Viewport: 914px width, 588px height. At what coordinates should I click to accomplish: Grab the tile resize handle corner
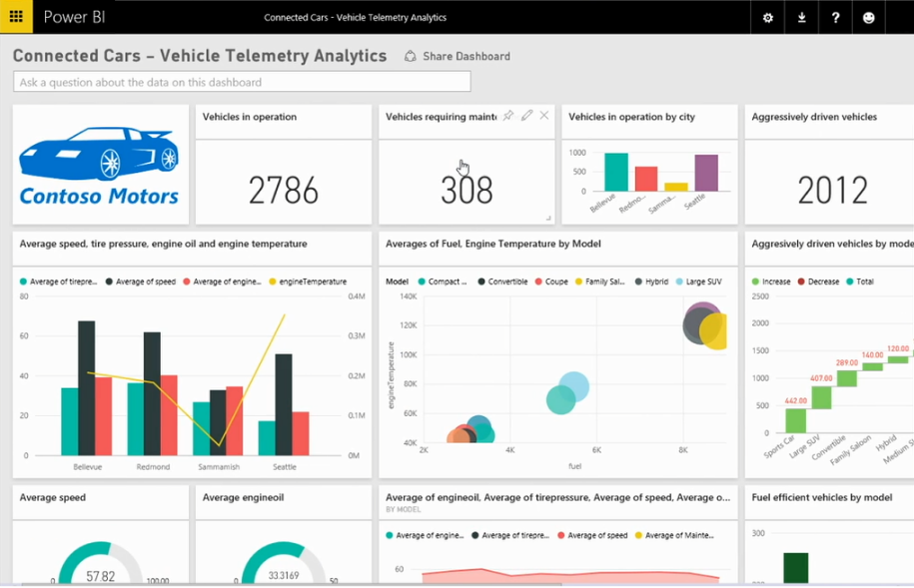548,218
